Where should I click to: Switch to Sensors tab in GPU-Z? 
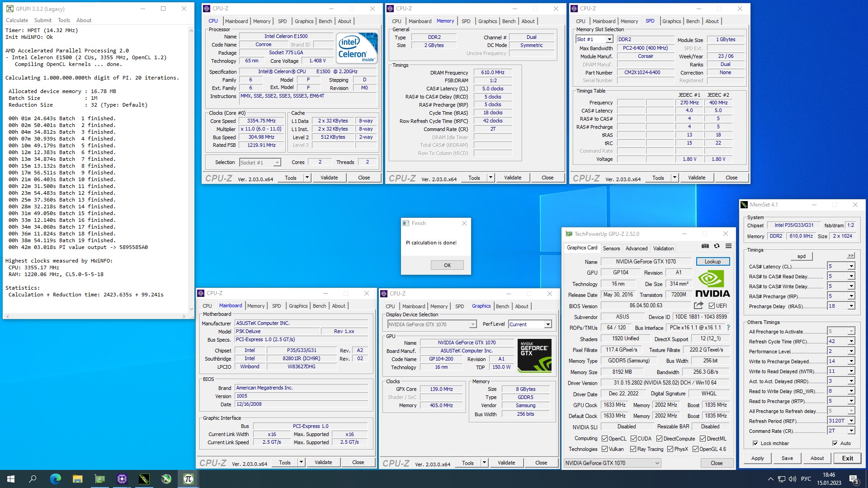pos(611,248)
